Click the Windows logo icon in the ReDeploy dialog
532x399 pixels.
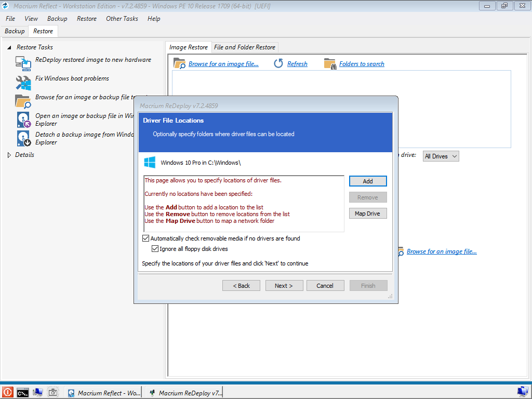pos(150,163)
